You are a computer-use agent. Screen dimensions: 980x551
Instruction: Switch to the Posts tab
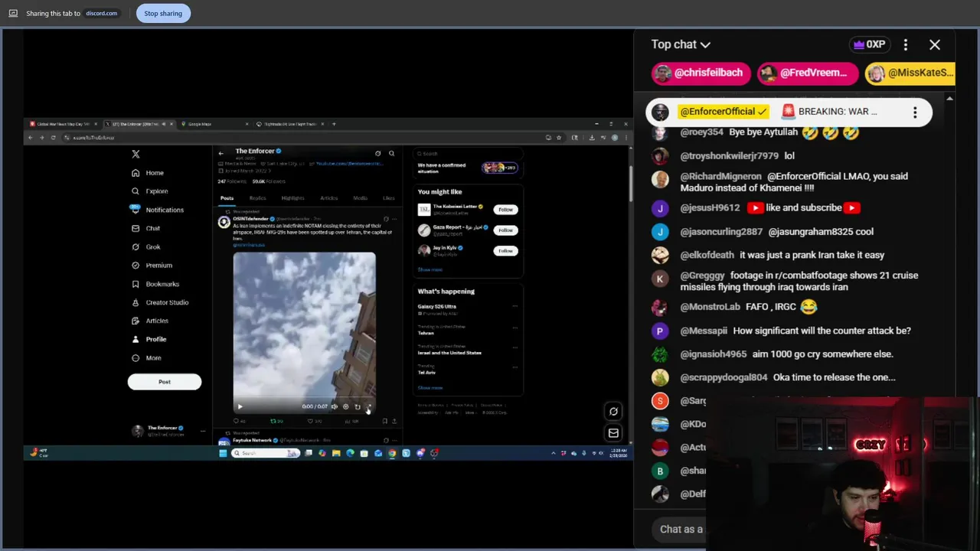[x=227, y=198]
